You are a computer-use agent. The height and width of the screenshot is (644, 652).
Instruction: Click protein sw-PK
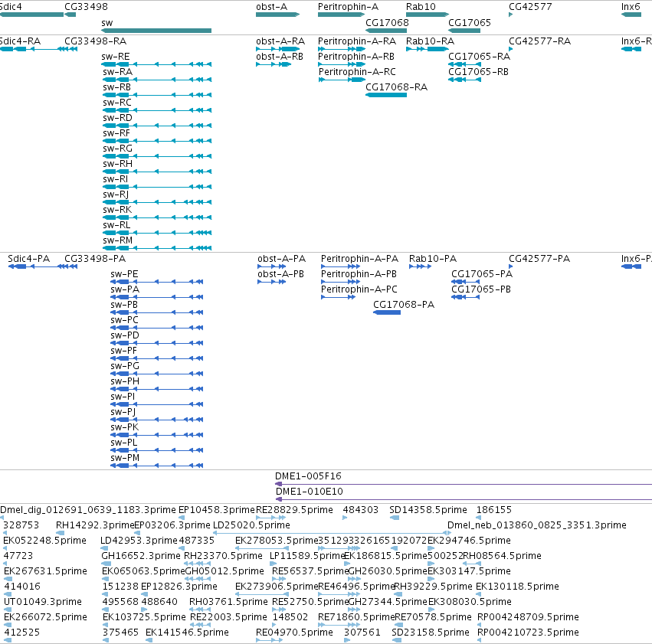(157, 435)
